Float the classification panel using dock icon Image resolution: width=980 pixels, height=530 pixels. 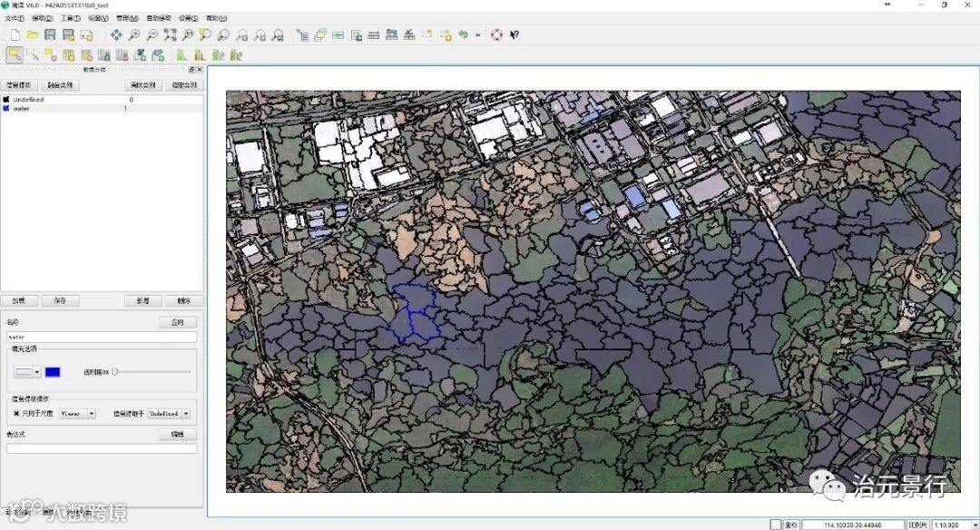point(191,69)
